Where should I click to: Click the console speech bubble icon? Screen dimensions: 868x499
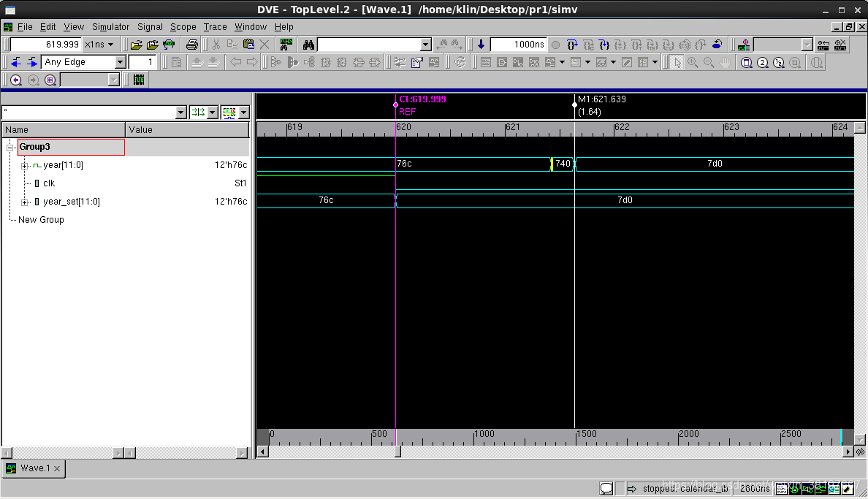tap(606, 489)
